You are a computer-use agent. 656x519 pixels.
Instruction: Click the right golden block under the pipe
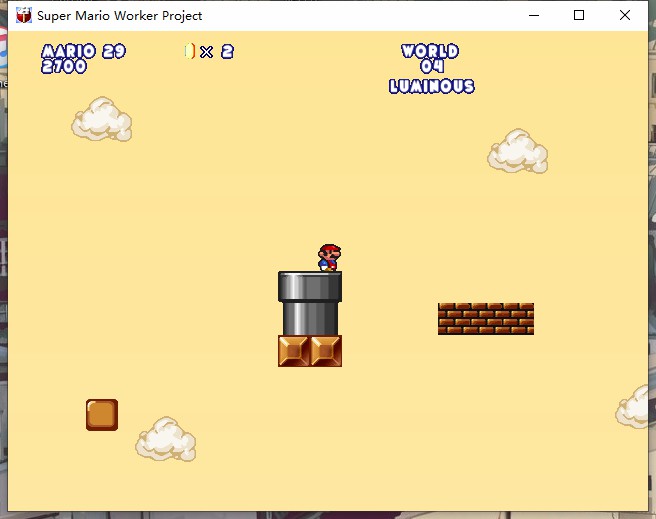(x=326, y=351)
